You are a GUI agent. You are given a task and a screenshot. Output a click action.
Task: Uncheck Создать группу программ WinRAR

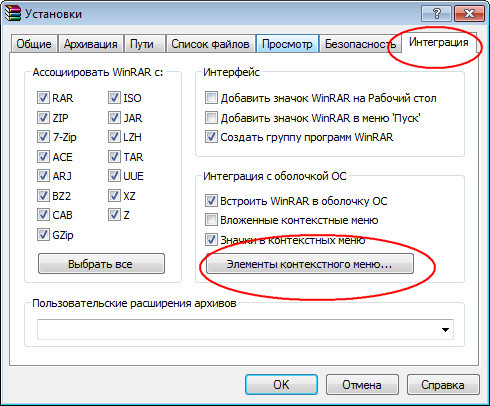(x=211, y=137)
